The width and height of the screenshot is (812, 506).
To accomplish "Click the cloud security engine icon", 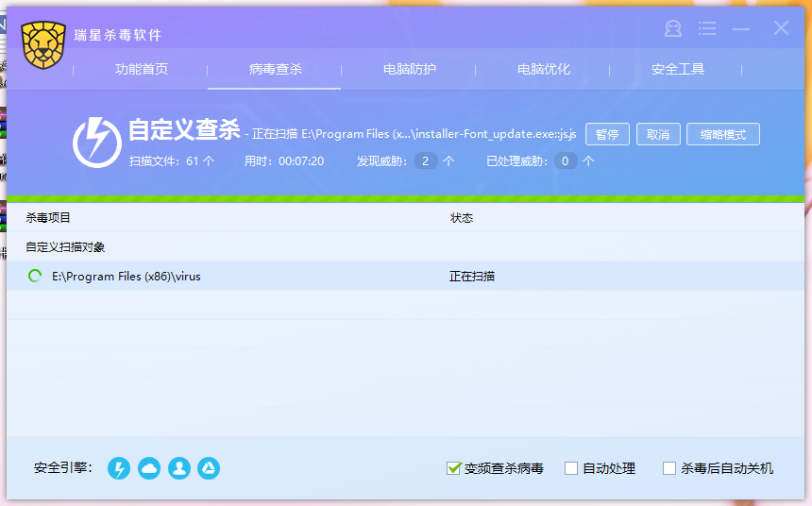I will 149,468.
